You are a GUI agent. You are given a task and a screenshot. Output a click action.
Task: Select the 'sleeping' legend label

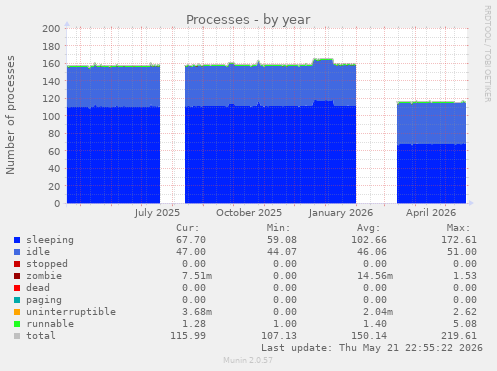(50, 240)
